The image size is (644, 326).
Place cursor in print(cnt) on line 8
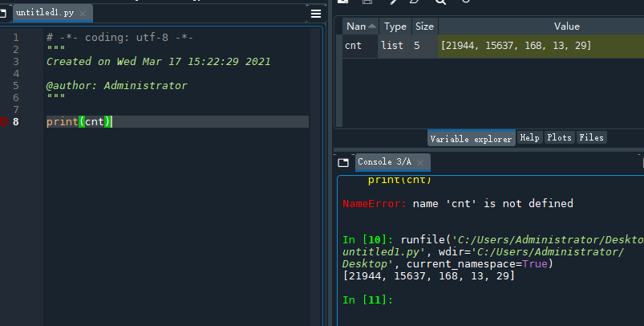(x=79, y=122)
